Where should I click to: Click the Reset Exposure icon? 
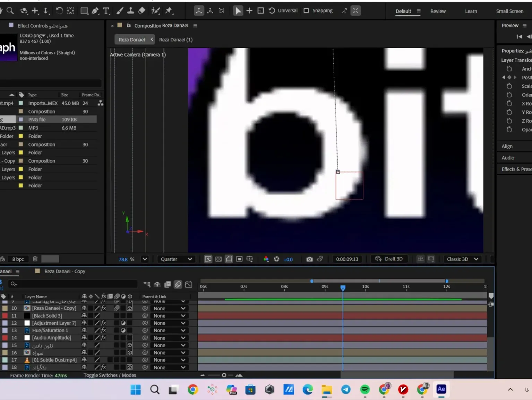(x=276, y=259)
